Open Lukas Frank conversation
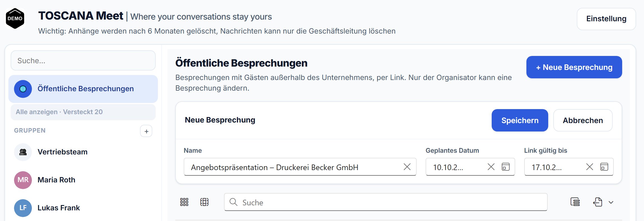Image resolution: width=644 pixels, height=221 pixels. 83,208
